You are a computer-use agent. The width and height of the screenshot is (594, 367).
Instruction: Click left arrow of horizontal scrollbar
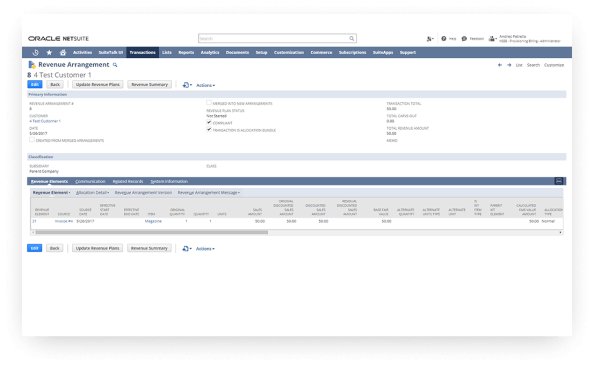pyautogui.click(x=33, y=232)
